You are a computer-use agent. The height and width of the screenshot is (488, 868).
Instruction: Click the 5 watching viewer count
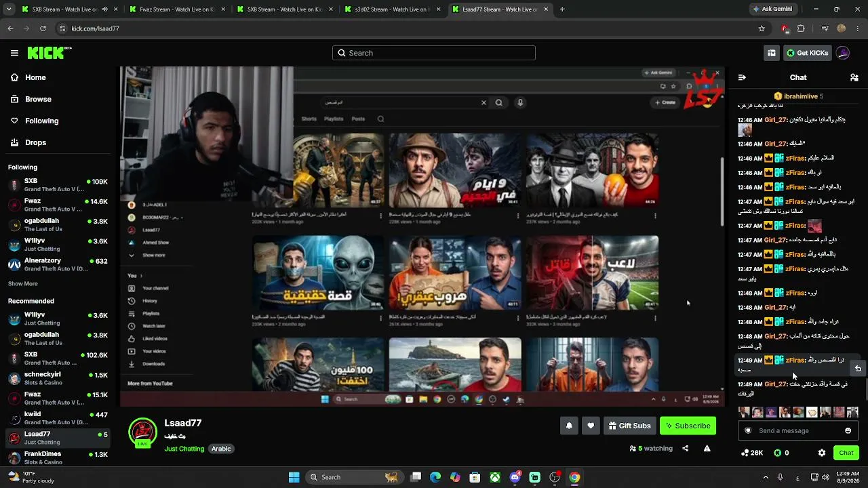pyautogui.click(x=650, y=448)
